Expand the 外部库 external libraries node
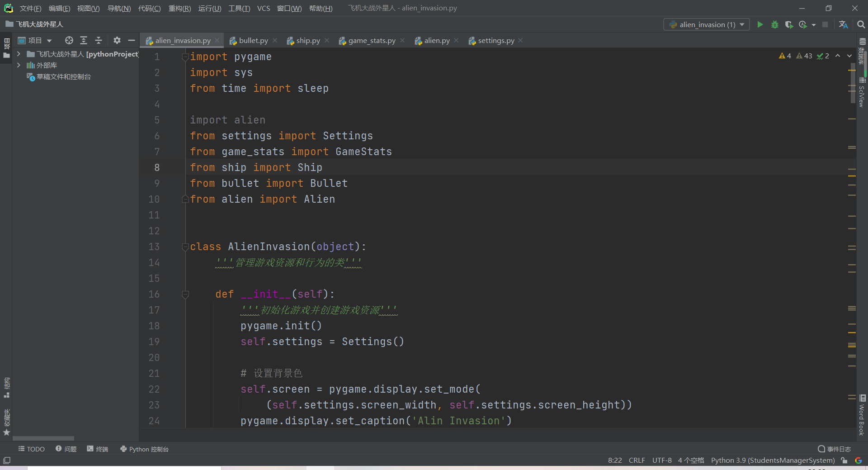 coord(19,65)
